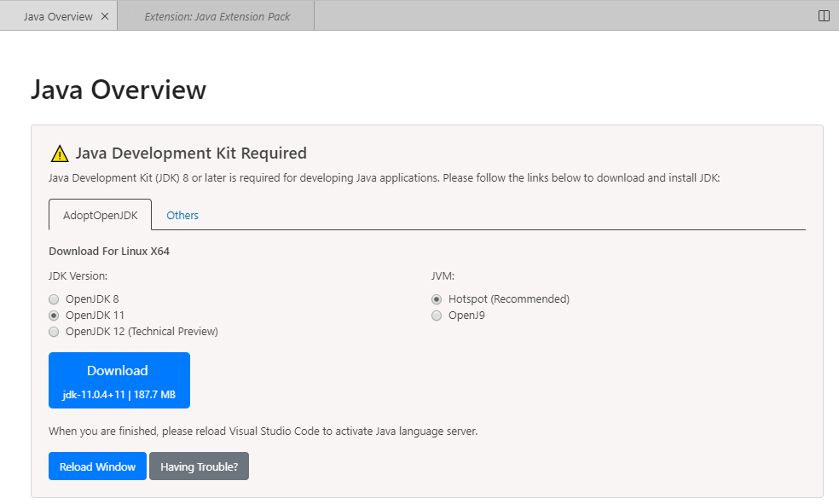
Task: Download jdk-11.0.4+11 package
Action: coord(119,379)
